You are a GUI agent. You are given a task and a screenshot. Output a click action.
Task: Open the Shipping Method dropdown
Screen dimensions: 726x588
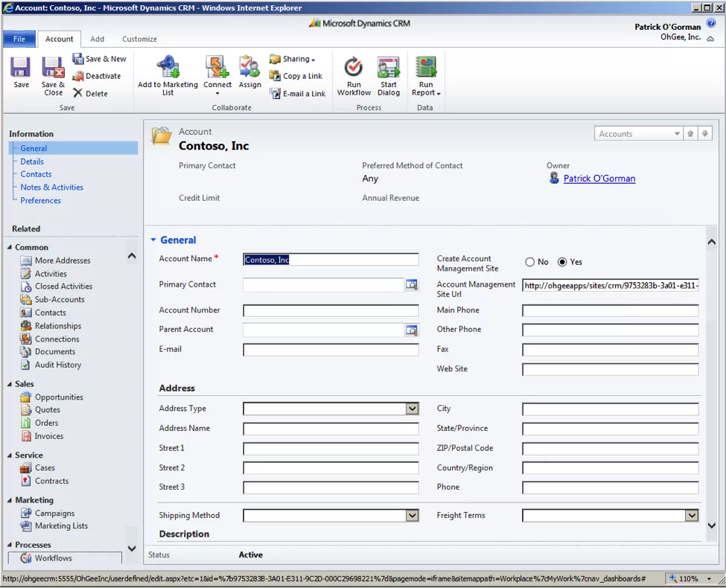tap(412, 515)
